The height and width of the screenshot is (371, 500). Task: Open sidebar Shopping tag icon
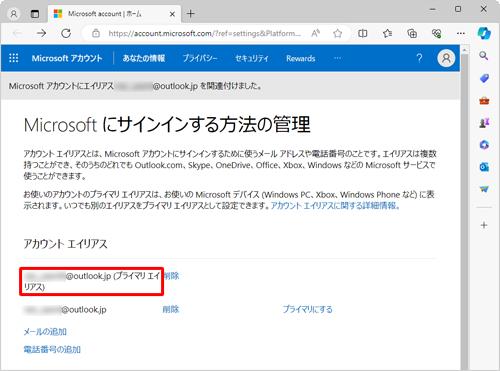pyautogui.click(x=484, y=78)
